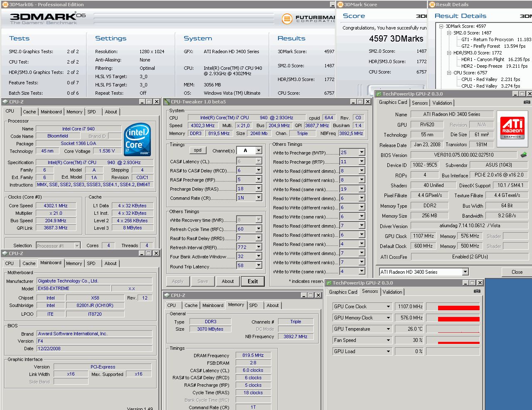Image resolution: width=532 pixels, height=410 pixels.
Task: Click the 3DMark06 Professional Edition title bar icon
Action: [x=5, y=5]
